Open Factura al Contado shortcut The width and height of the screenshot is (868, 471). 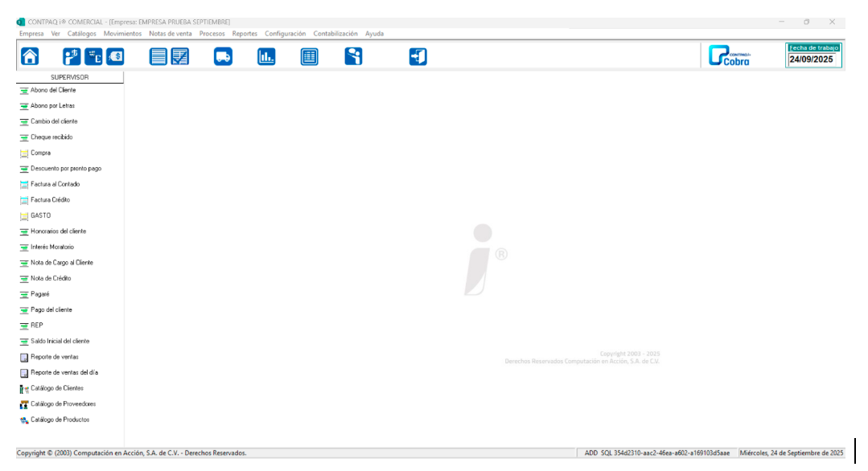pos(55,184)
